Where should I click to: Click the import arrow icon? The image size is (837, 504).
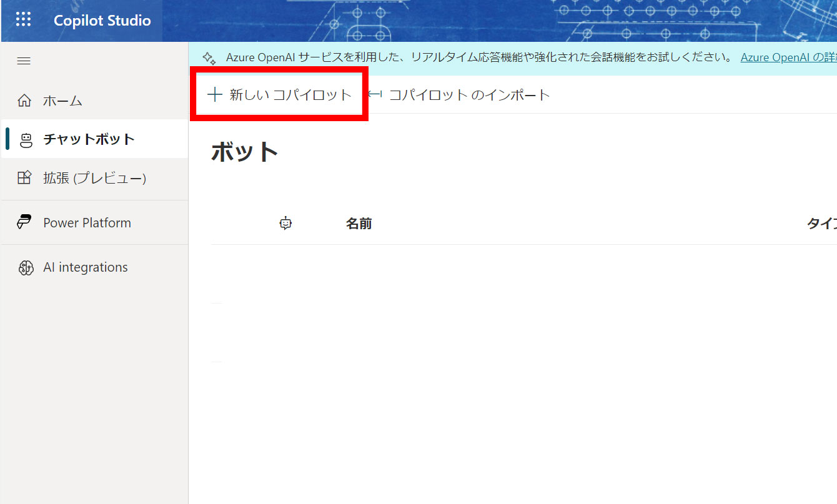374,94
